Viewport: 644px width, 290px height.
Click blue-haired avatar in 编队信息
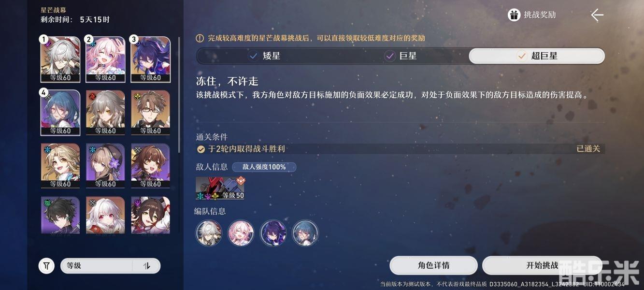(305, 233)
